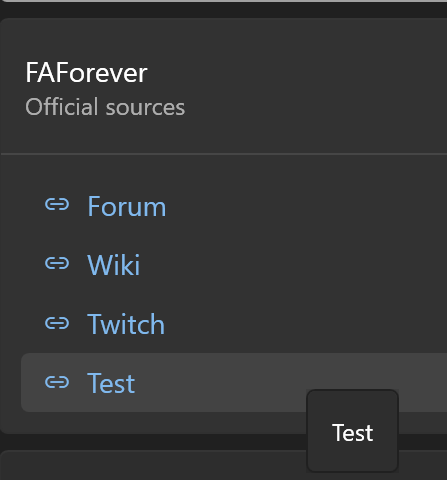This screenshot has height=480, width=447.
Task: Click the gap between the two cards
Action: [153, 442]
